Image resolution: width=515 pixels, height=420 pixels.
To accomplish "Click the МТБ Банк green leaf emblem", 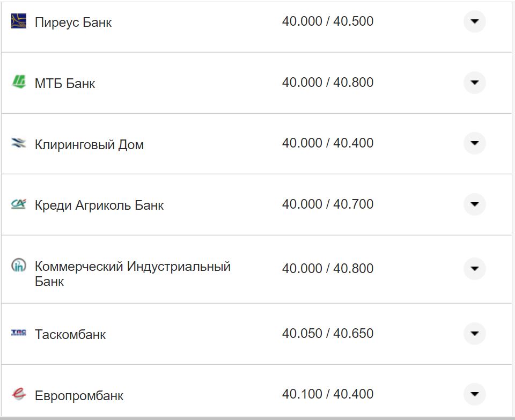I will [x=18, y=82].
